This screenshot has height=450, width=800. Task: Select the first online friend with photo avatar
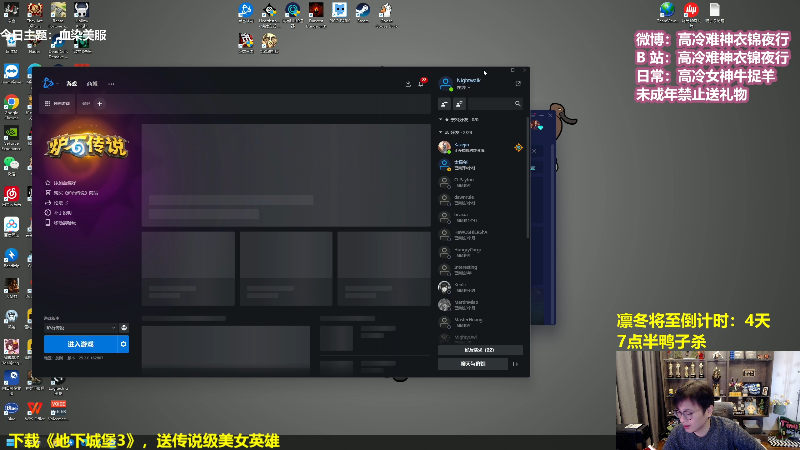pyautogui.click(x=480, y=147)
